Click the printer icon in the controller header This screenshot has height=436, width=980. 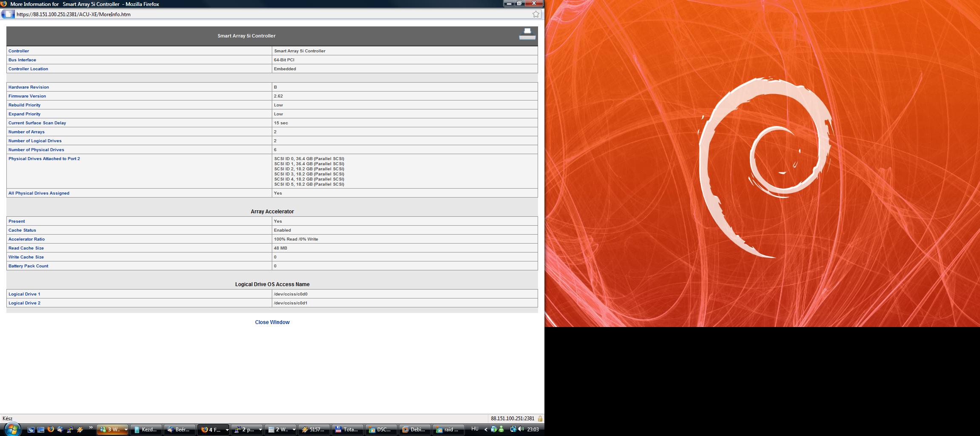527,34
